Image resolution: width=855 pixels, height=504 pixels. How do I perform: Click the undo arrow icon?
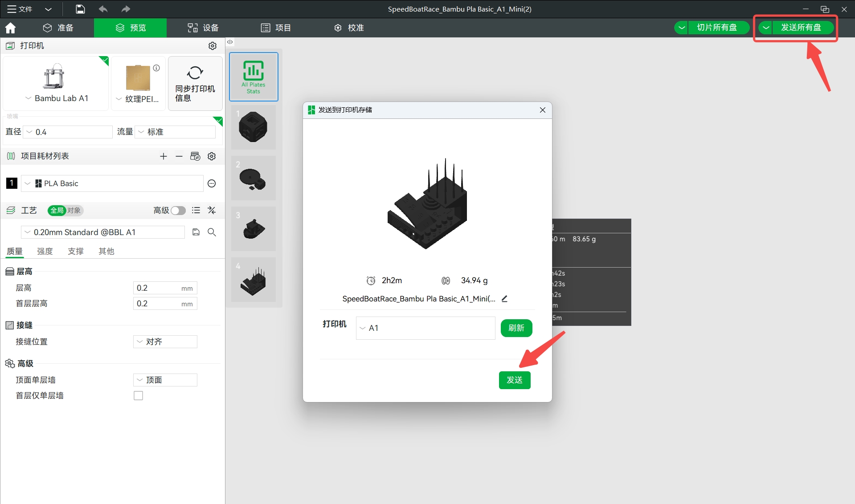[103, 9]
